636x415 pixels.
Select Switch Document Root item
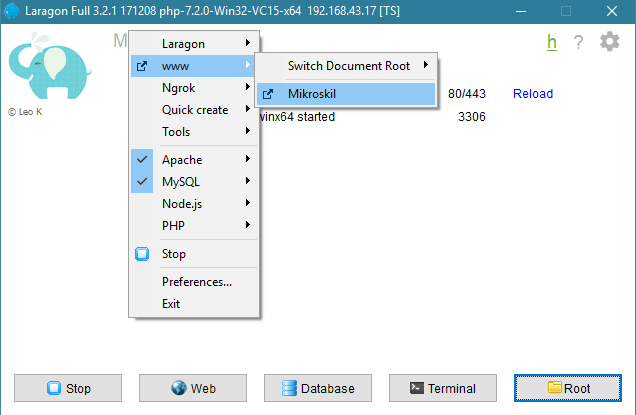[x=346, y=66]
